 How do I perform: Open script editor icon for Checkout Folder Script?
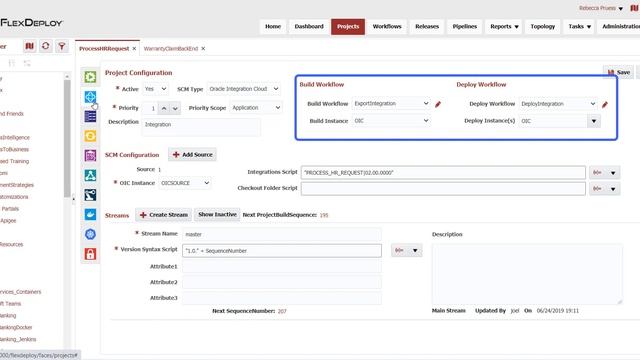(x=597, y=189)
